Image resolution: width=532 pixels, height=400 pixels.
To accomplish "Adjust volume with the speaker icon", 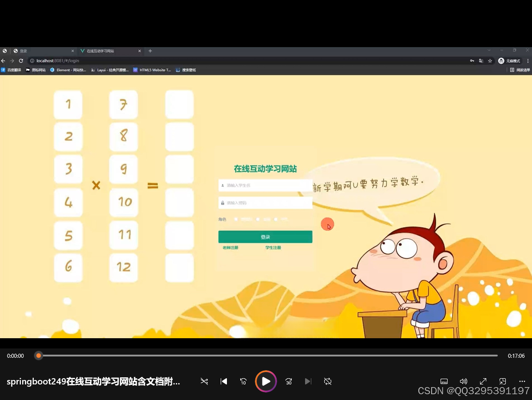I will [x=463, y=381].
